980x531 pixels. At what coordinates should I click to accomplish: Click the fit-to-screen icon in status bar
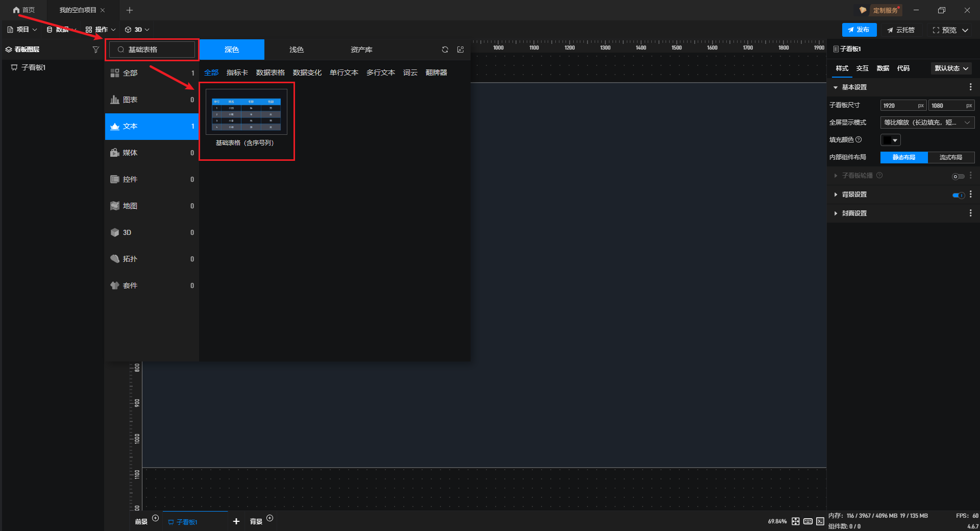796,521
